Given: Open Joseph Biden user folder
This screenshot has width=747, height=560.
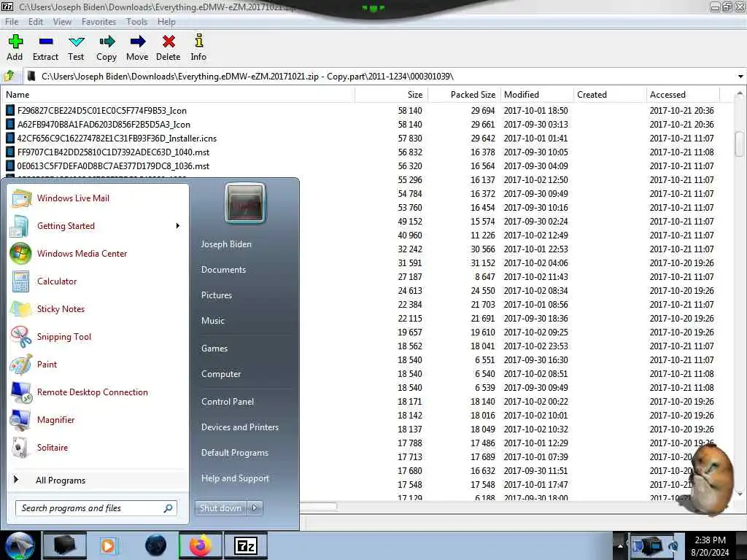Looking at the screenshot, I should (226, 244).
